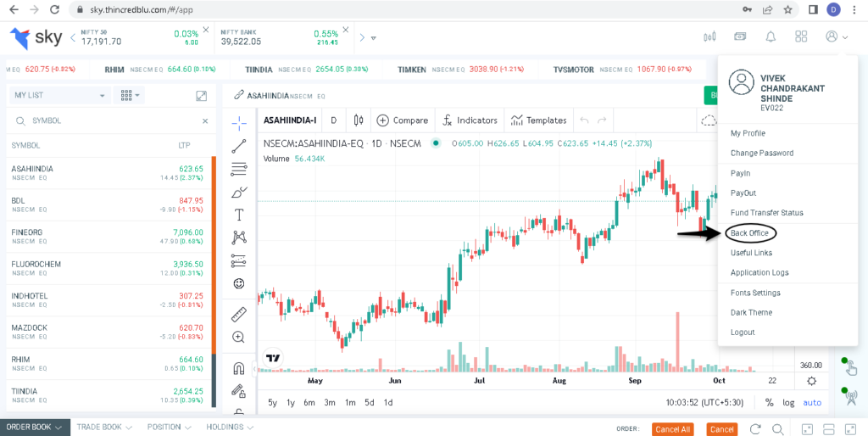Choose PayIn from account menu

tap(740, 173)
